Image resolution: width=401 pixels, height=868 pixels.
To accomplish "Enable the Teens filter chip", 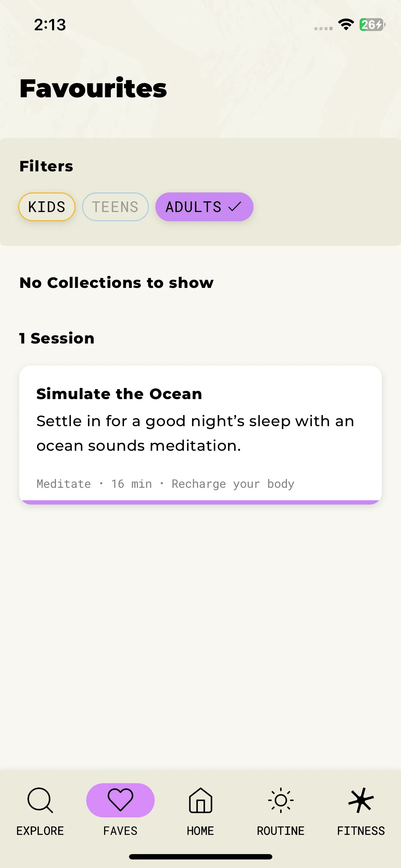I will coord(115,207).
